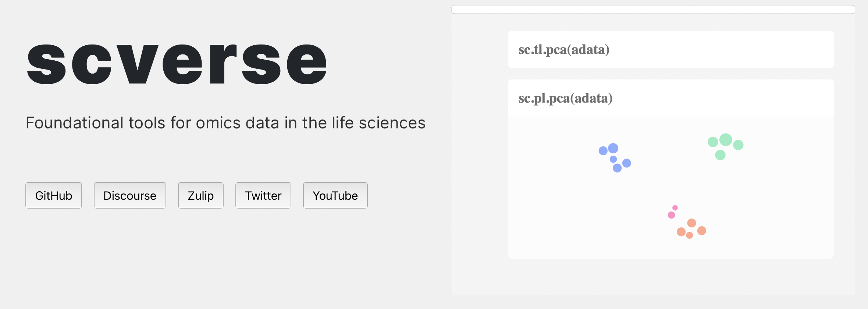
Task: Click the leftmost orange cluster dot
Action: 681,232
